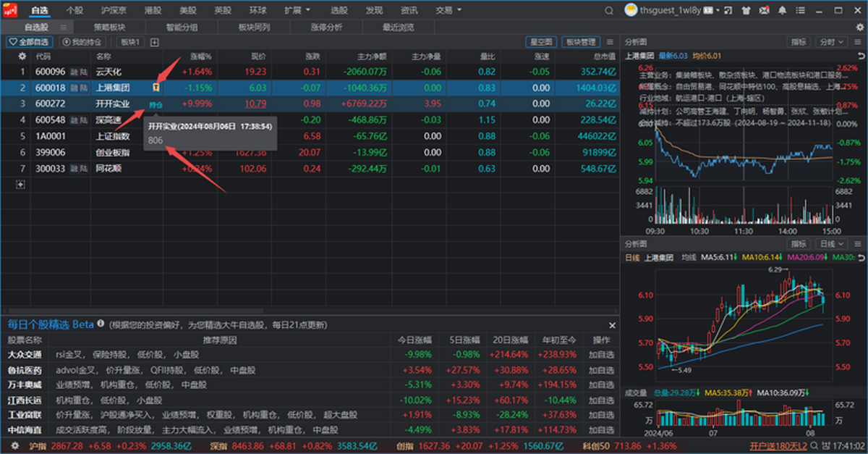This screenshot has width=868, height=454.
Task: Switch to the 美股 tab
Action: point(187,11)
